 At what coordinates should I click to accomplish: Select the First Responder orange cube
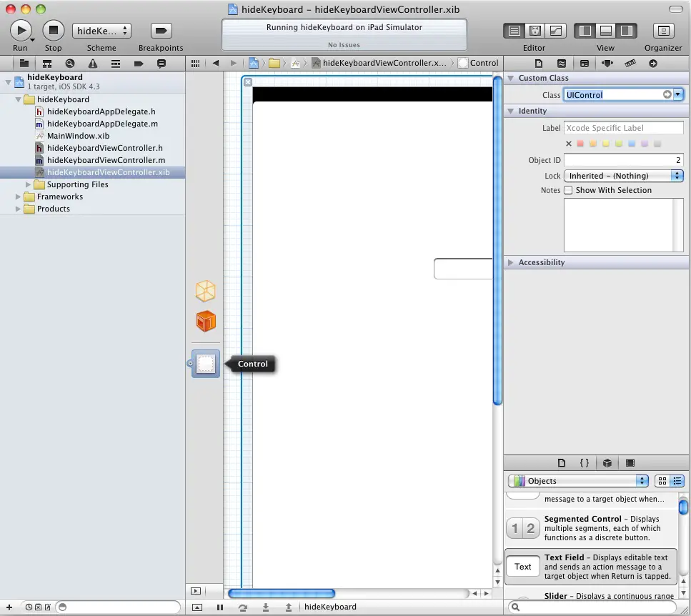(x=206, y=321)
